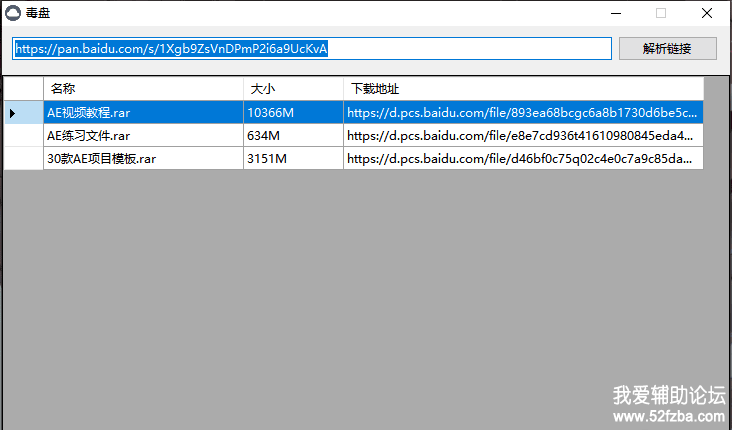Click the row header of 30款AE项目模板.rar row
This screenshot has height=430, width=732.
pyautogui.click(x=24, y=159)
